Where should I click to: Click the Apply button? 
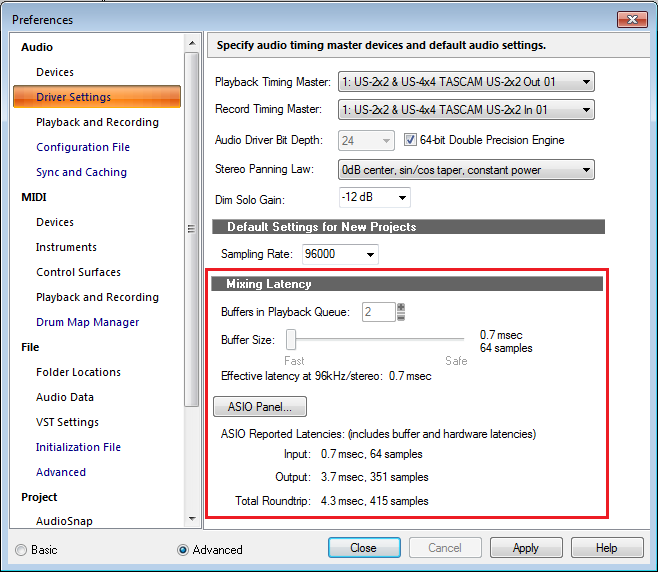click(x=526, y=548)
